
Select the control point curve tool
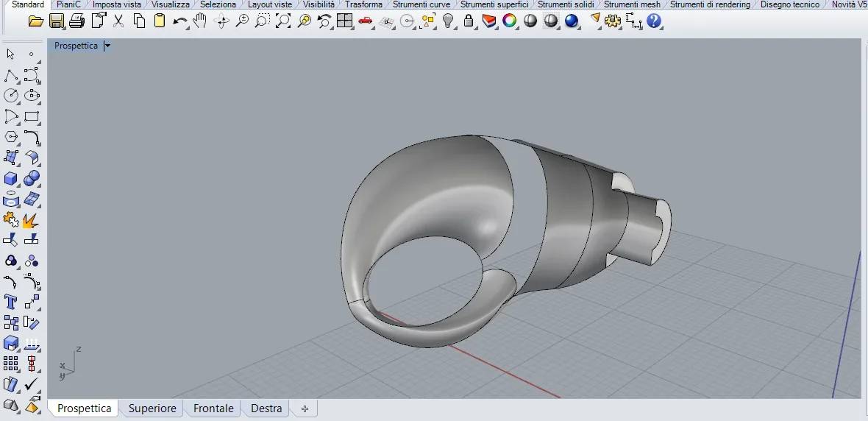32,75
